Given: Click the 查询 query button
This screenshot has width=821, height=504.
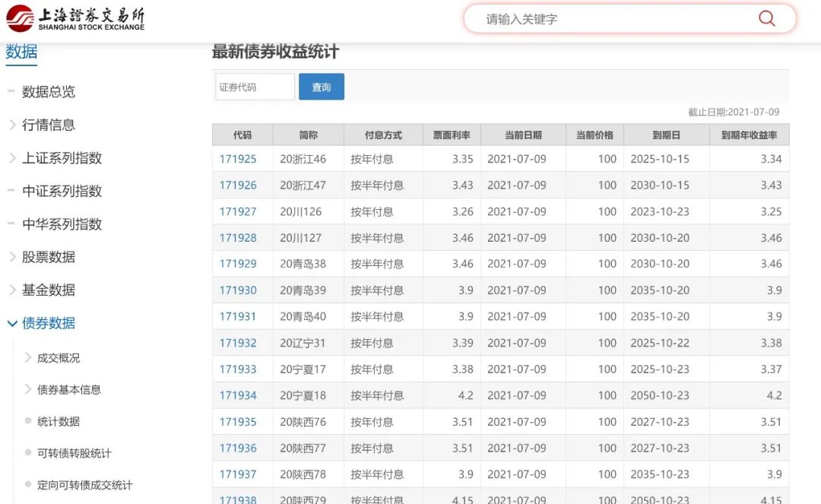Looking at the screenshot, I should 321,86.
